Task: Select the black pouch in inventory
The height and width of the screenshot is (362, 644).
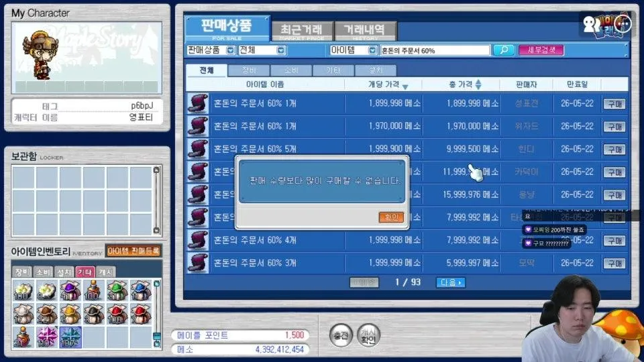Action: [93, 314]
